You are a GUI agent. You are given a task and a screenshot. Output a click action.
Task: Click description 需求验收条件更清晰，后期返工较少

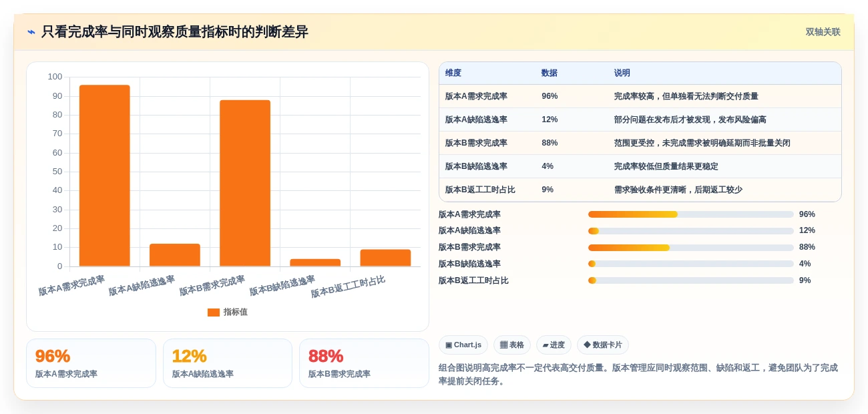(678, 190)
